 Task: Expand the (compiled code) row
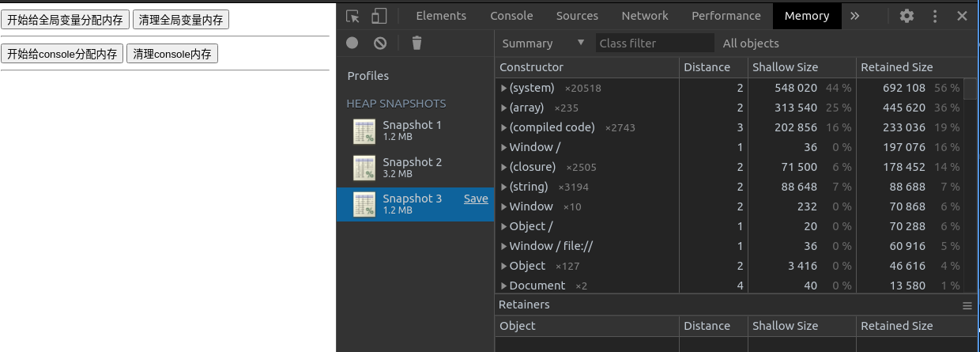[504, 127]
